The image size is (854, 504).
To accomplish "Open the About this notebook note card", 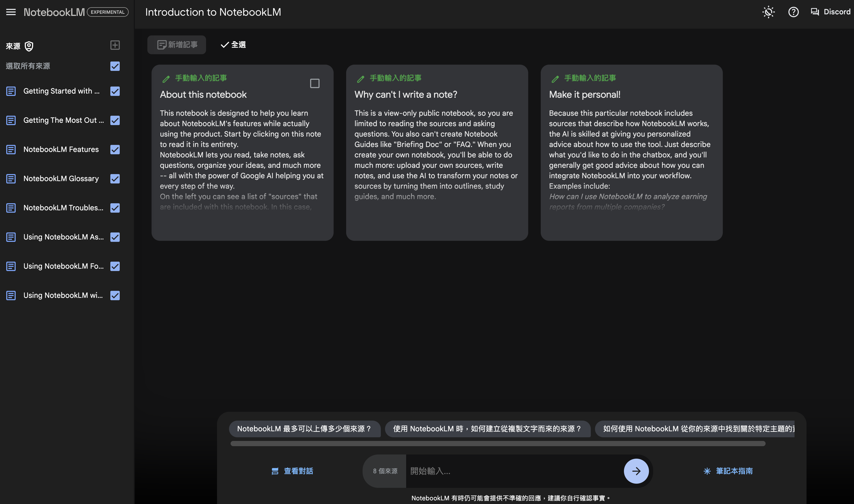I will [x=242, y=153].
